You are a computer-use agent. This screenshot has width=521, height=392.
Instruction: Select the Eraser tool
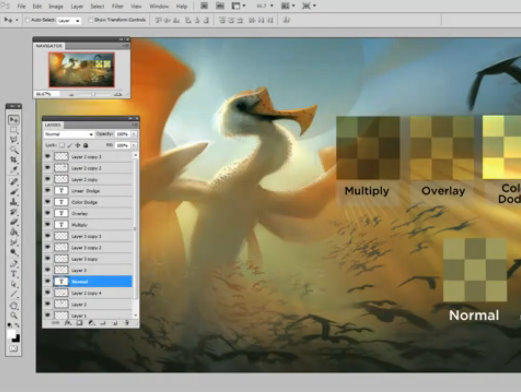pos(14,222)
